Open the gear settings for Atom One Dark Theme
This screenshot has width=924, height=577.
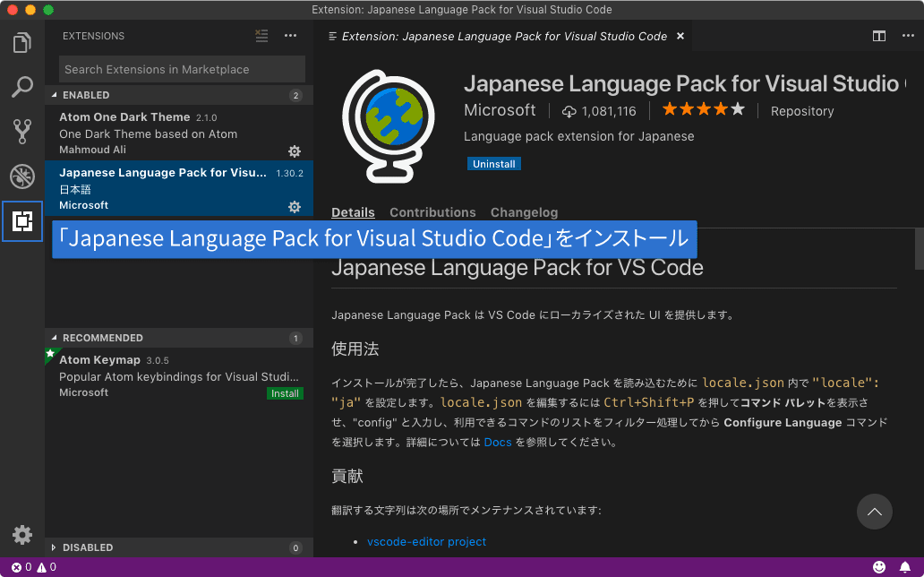295,151
